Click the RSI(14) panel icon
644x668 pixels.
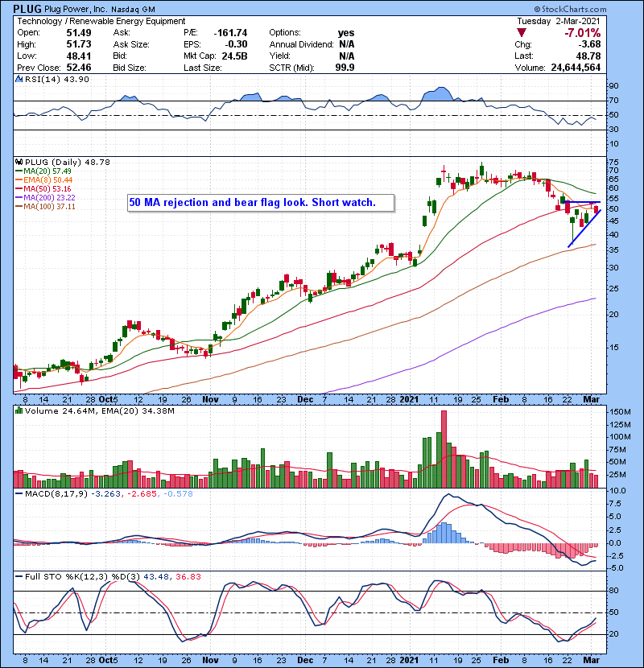19,79
